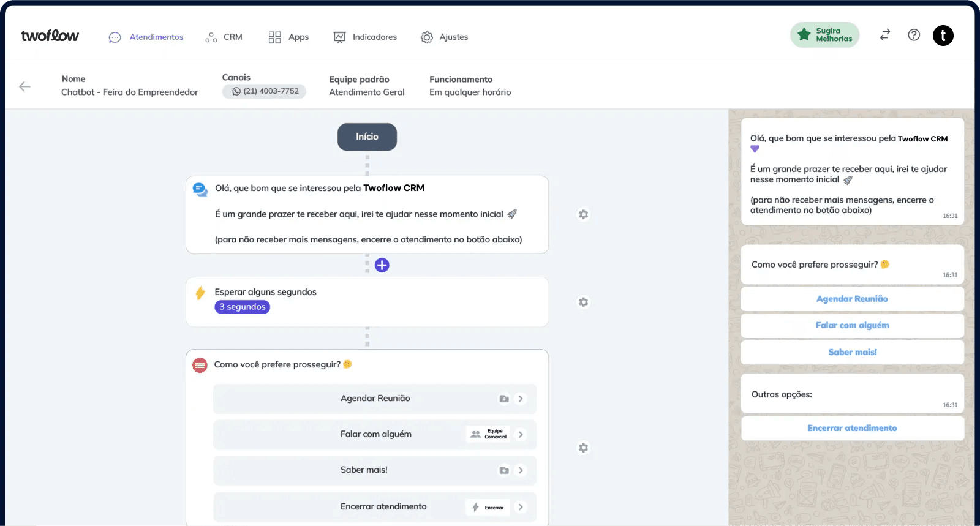Click the folder icon on Saber mais! row
The height and width of the screenshot is (526, 980).
[x=504, y=470]
